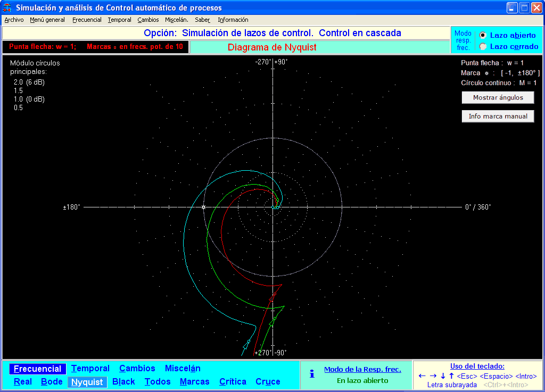Choose the Todos diagrams option
This screenshot has height=392, width=545.
click(158, 381)
